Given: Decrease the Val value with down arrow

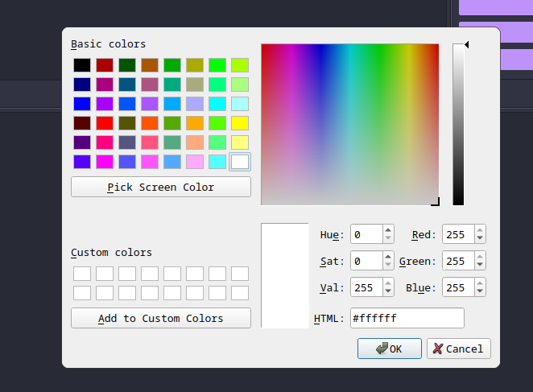Looking at the screenshot, I should coord(388,291).
